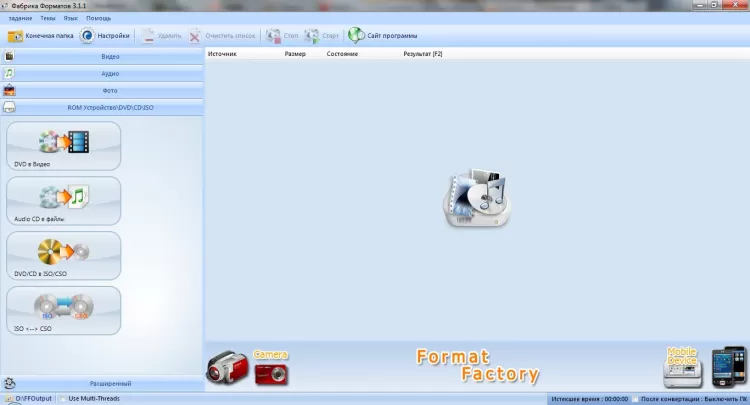Click Очистить список to clear the list
Viewport: 750px width, 405px height.
pyautogui.click(x=222, y=36)
